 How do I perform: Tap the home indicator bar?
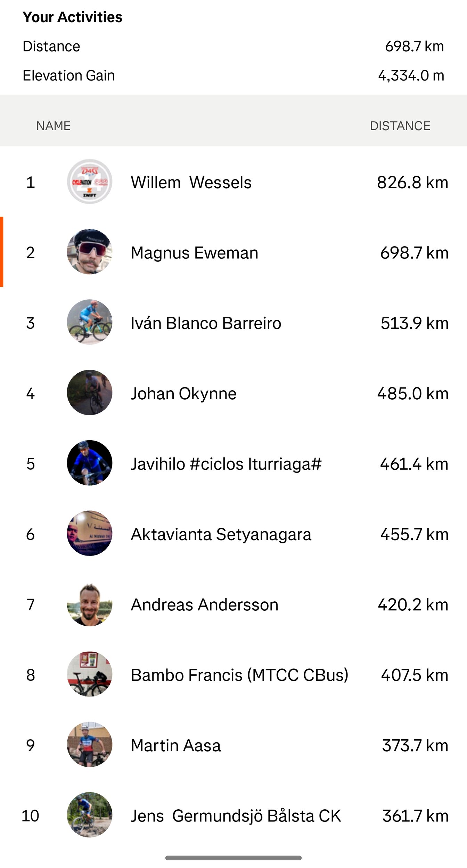233,858
